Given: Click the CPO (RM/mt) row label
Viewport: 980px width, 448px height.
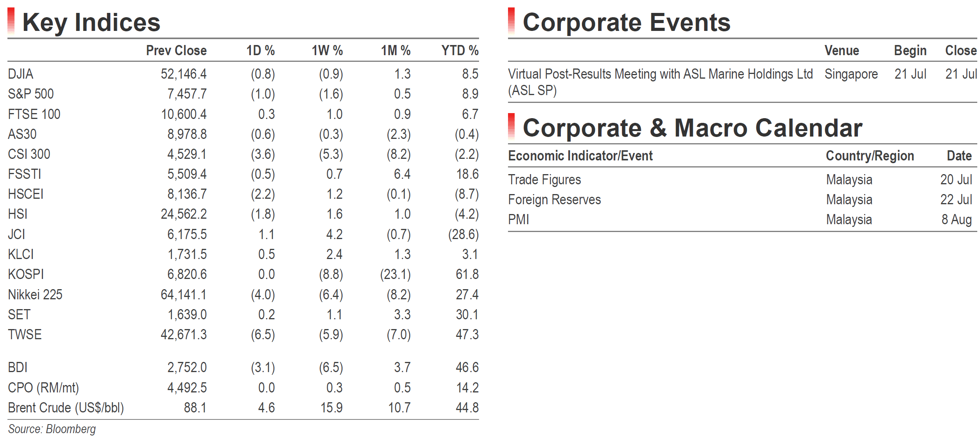Looking at the screenshot, I should (43, 388).
